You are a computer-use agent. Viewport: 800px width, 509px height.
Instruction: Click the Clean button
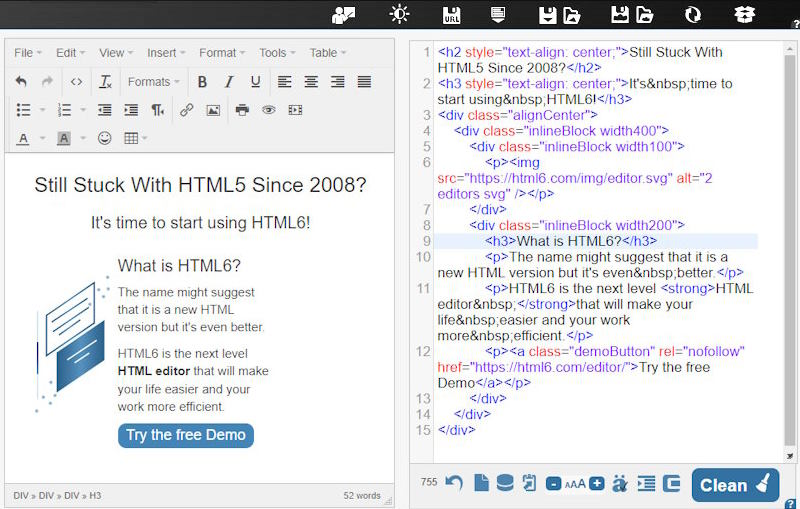point(735,485)
